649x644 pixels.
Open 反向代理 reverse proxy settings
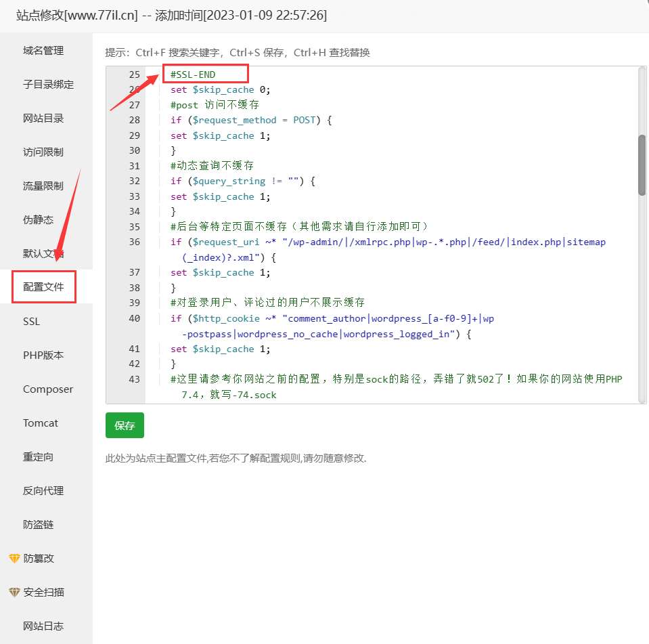[42, 490]
